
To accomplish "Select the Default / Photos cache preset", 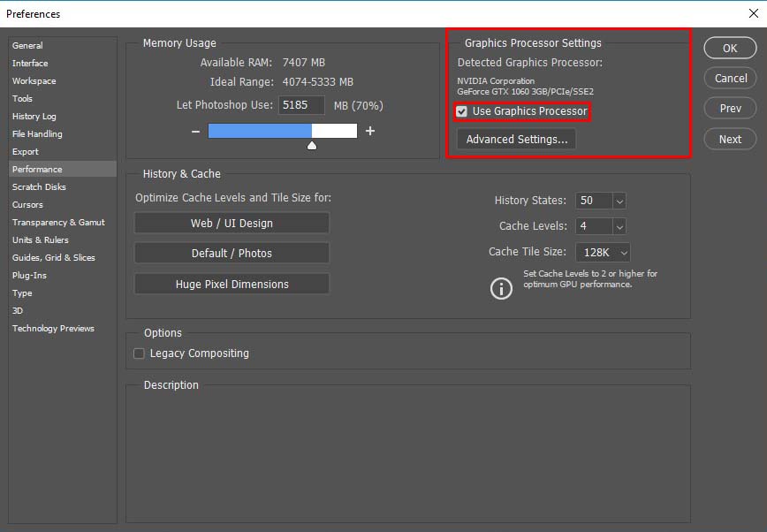I will (x=232, y=254).
